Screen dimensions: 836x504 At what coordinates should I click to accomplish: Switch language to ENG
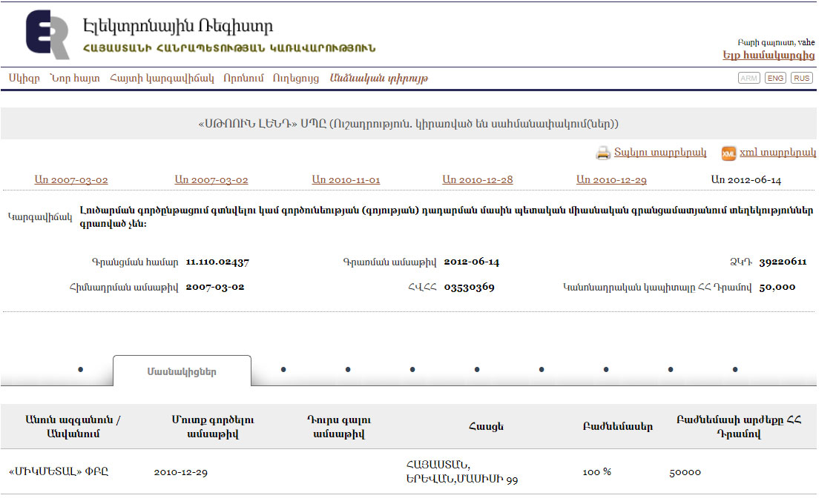pyautogui.click(x=775, y=79)
